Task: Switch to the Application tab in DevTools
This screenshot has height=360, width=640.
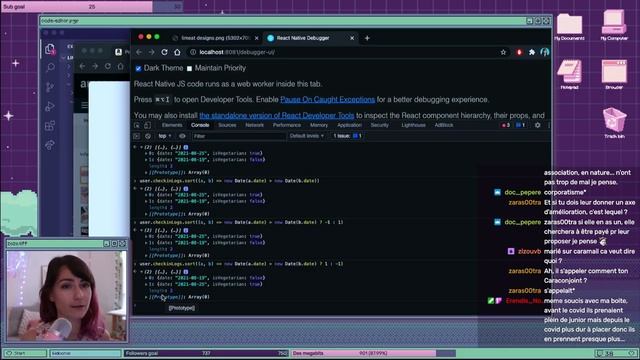Action: (x=349, y=125)
